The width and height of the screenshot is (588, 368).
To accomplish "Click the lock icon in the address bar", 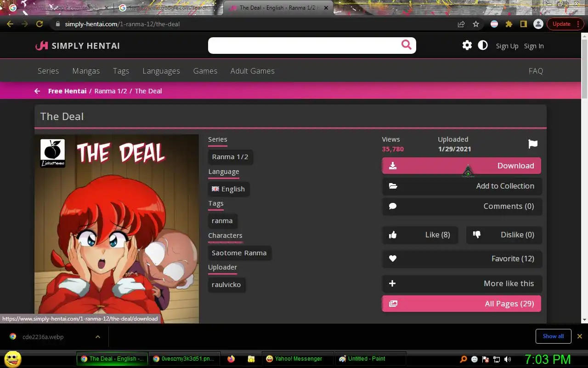I will click(x=58, y=24).
